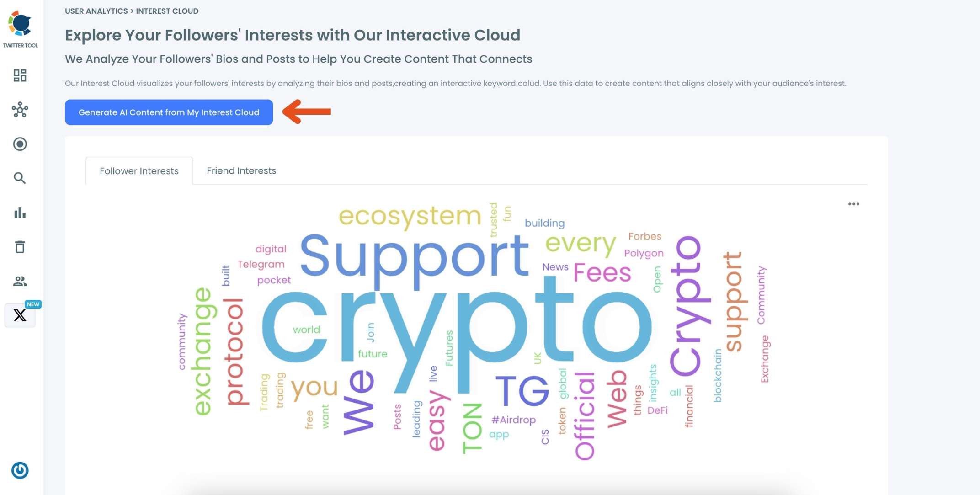This screenshot has height=495, width=980.
Task: Select the network analysis icon in sidebar
Action: pos(20,110)
